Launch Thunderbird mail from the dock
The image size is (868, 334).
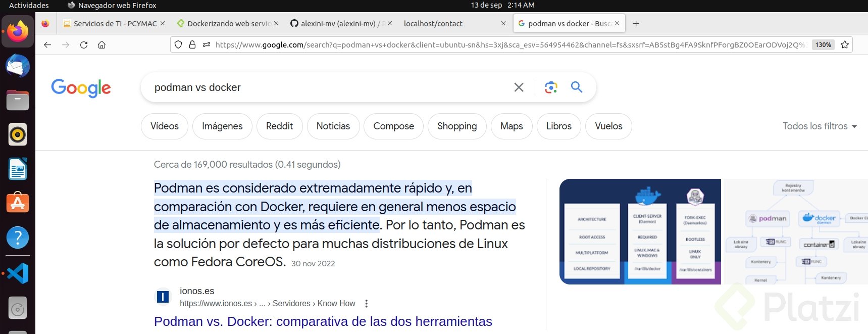point(18,66)
